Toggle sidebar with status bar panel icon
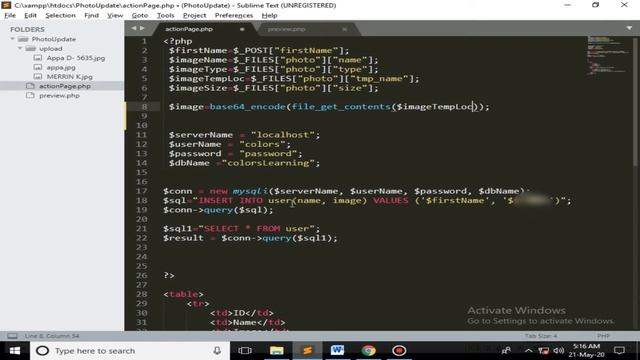 12,336
